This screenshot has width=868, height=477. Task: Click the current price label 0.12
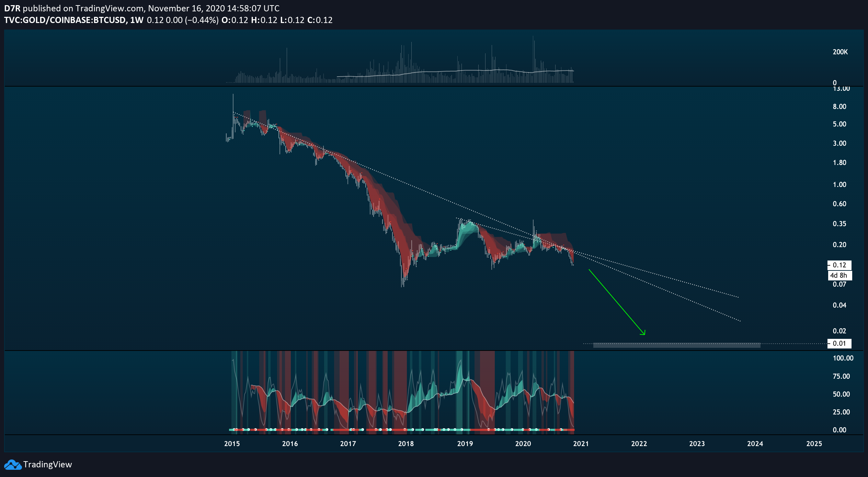pyautogui.click(x=840, y=265)
